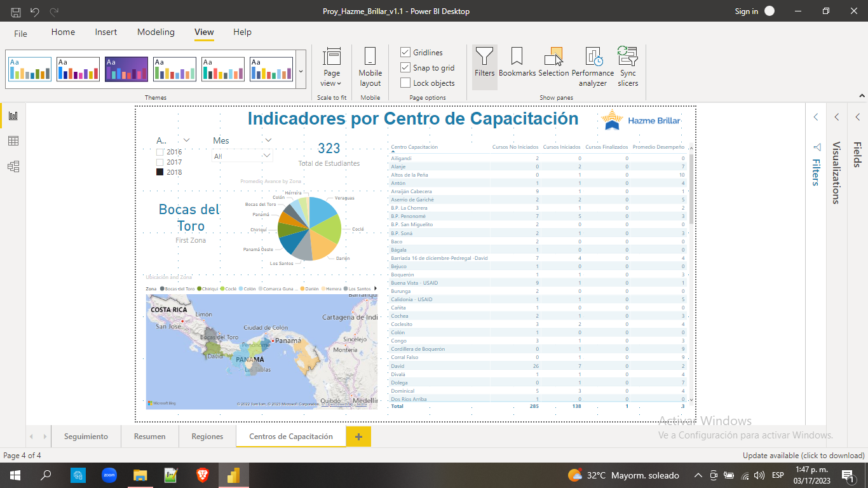Open the Model view in left sidebar
The width and height of the screenshot is (868, 488).
tap(13, 166)
